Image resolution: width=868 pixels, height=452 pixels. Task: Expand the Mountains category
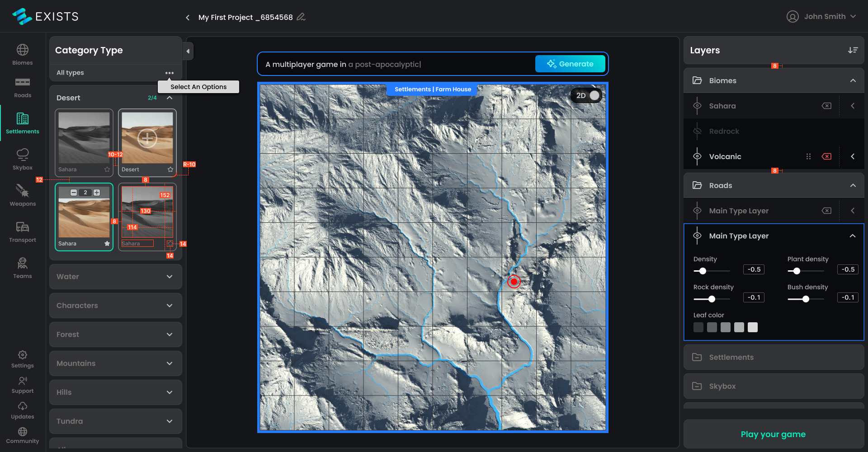click(170, 363)
